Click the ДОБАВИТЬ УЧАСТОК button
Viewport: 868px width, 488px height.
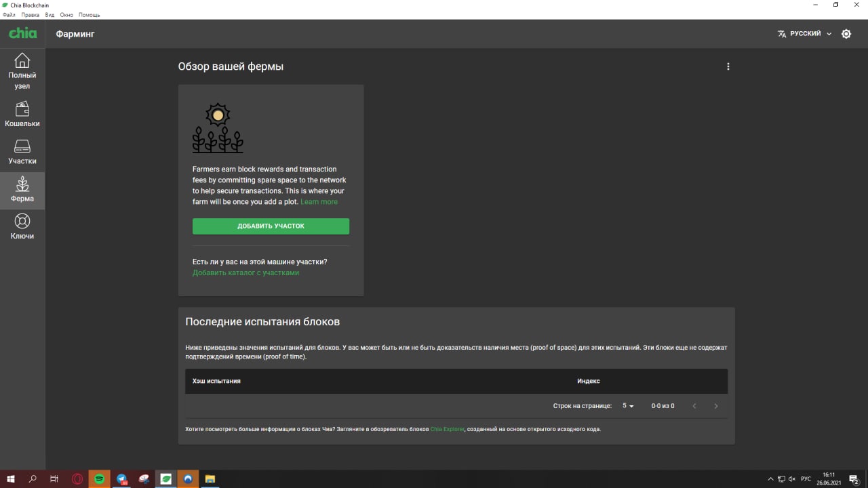(x=271, y=226)
